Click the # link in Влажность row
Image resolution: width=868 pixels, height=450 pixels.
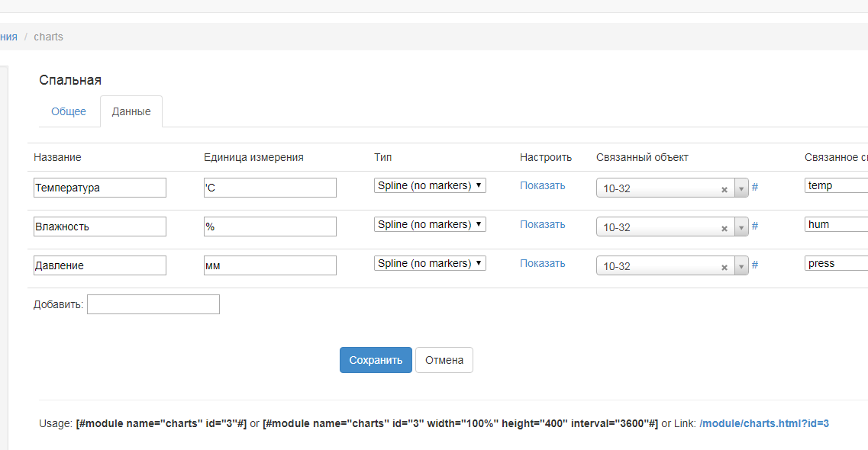point(755,226)
